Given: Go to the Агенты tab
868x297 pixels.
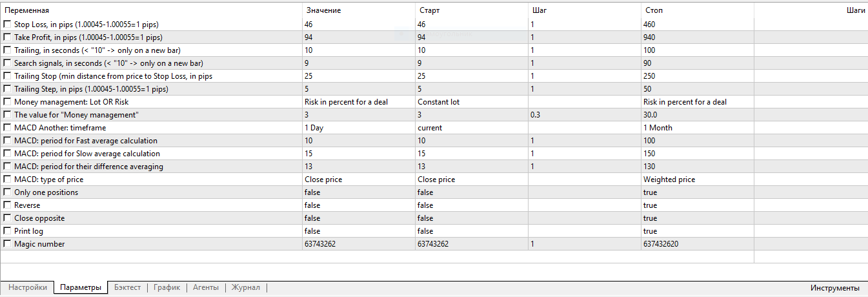Looking at the screenshot, I should [x=206, y=288].
